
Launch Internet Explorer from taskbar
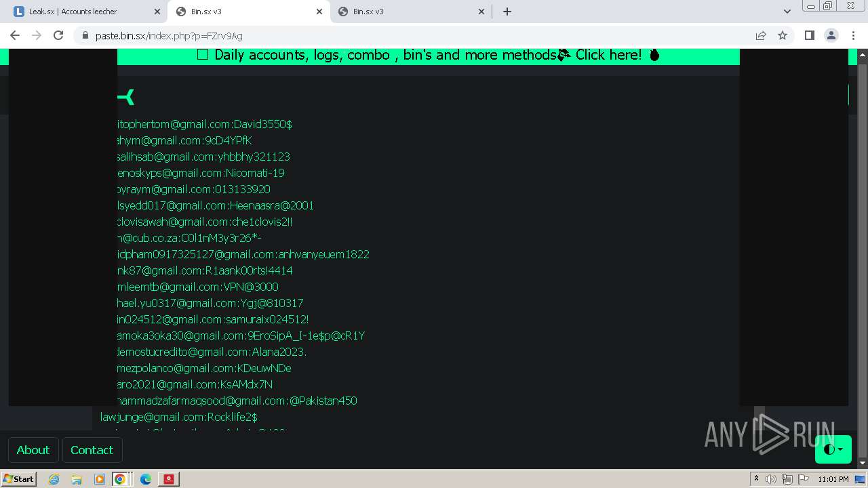[54, 479]
